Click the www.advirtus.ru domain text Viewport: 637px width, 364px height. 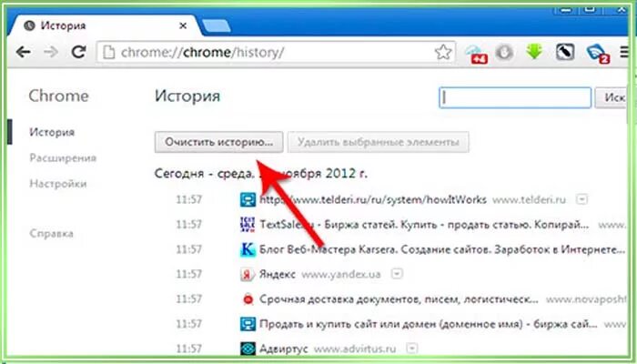pos(355,349)
